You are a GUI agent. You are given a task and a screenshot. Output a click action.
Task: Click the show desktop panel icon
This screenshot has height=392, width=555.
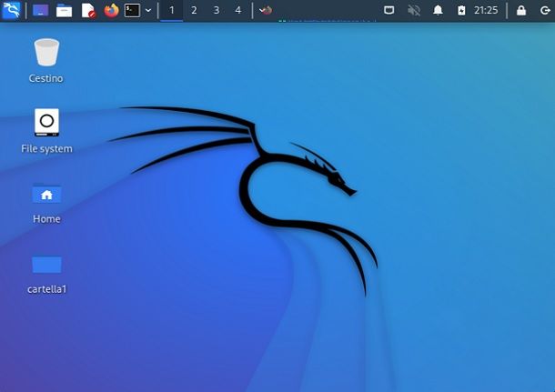point(41,11)
